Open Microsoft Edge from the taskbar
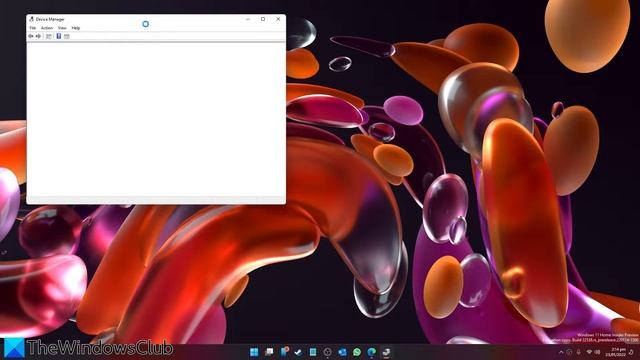 click(371, 352)
